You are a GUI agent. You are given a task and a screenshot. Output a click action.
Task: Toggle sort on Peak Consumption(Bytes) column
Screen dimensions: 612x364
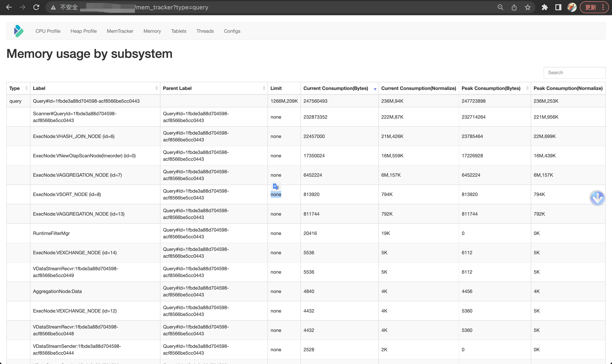(527, 88)
